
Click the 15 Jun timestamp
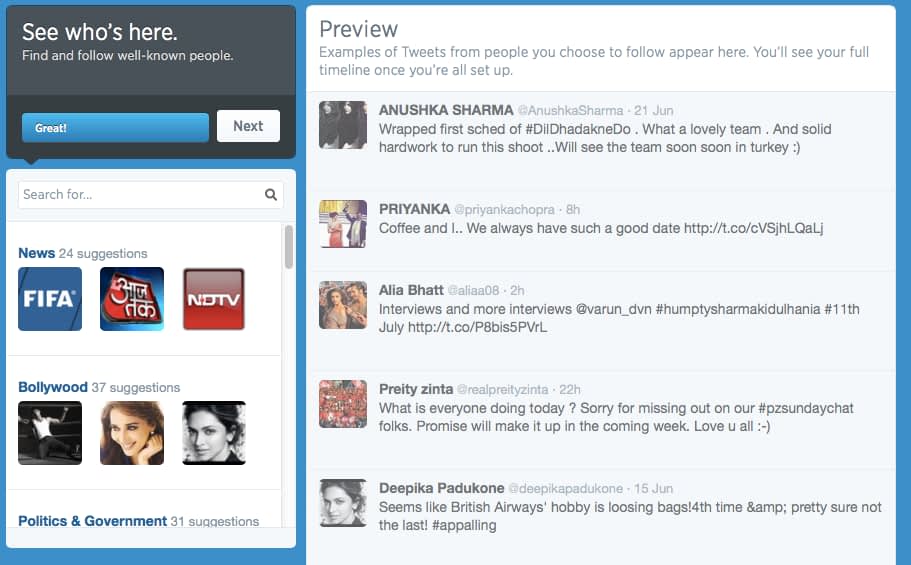click(x=654, y=488)
